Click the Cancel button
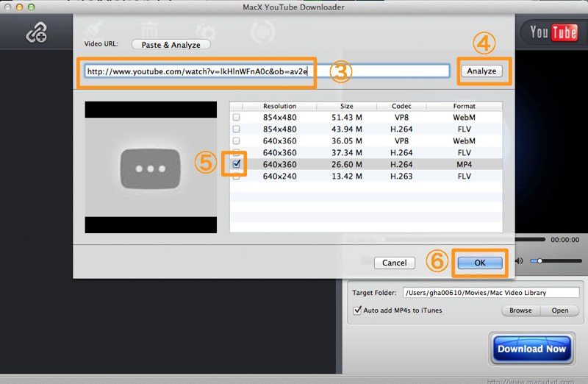The height and width of the screenshot is (384, 588). (395, 263)
